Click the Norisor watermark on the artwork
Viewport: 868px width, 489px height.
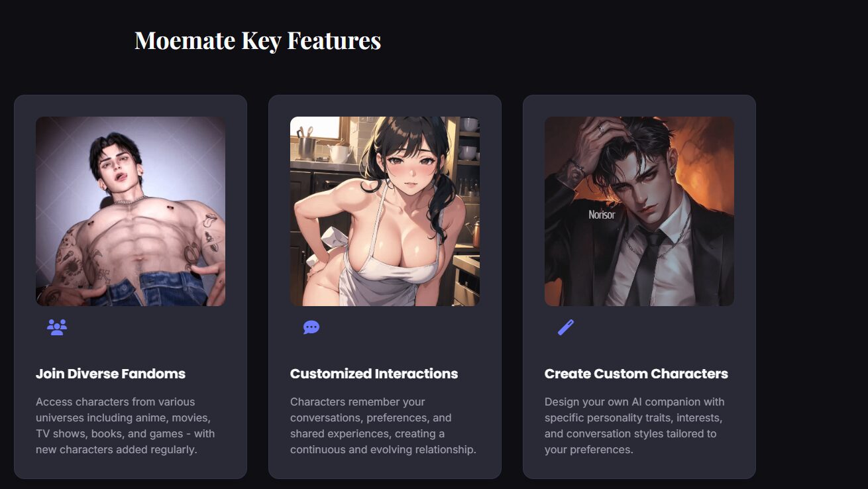(602, 215)
